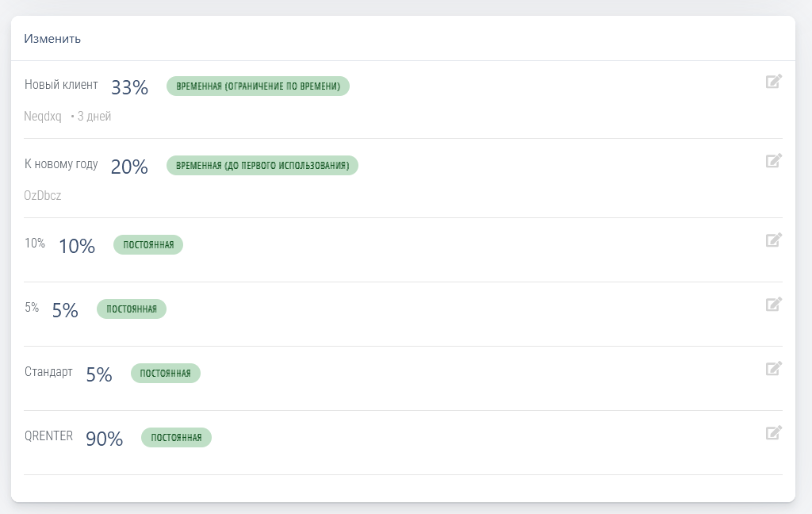The height and width of the screenshot is (514, 812).
Task: Click the 90% discount value
Action: pos(104,439)
